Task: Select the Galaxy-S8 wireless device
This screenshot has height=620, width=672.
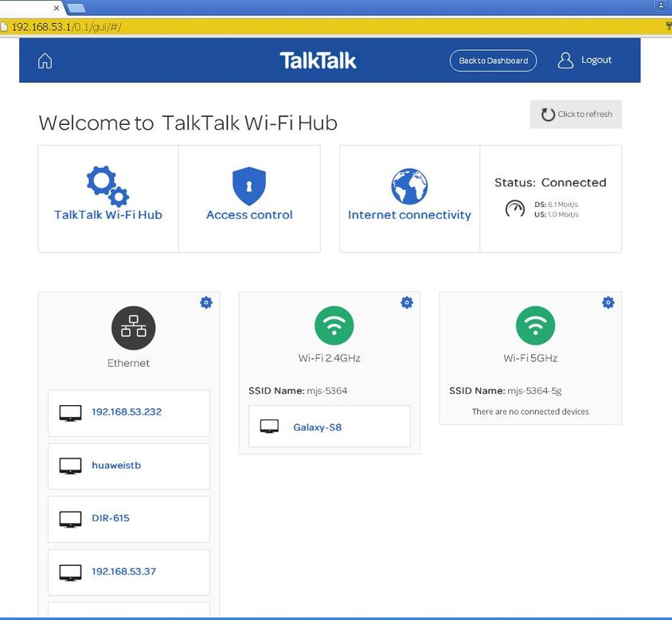Action: coord(329,427)
